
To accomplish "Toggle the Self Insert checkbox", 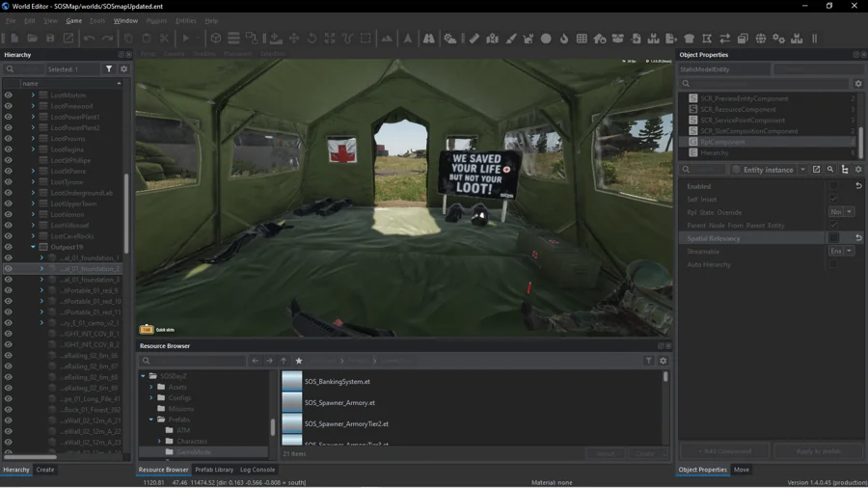I will click(833, 200).
